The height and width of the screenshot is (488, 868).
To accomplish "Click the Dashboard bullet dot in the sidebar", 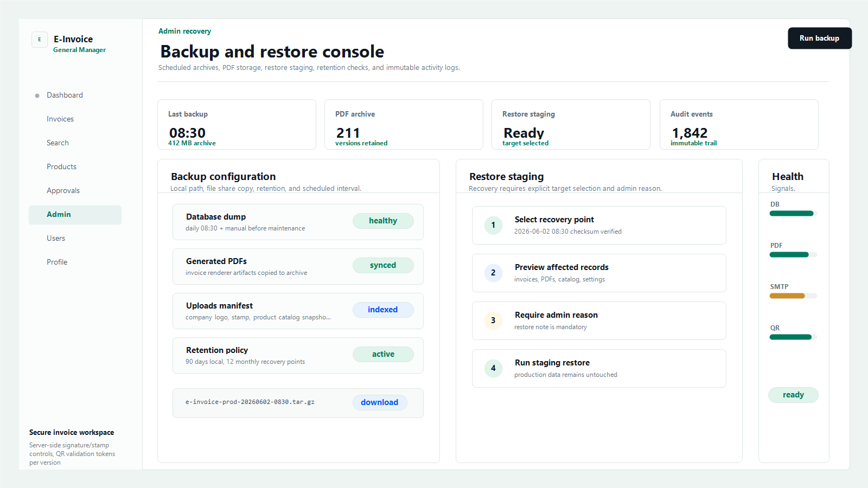I will [37, 96].
